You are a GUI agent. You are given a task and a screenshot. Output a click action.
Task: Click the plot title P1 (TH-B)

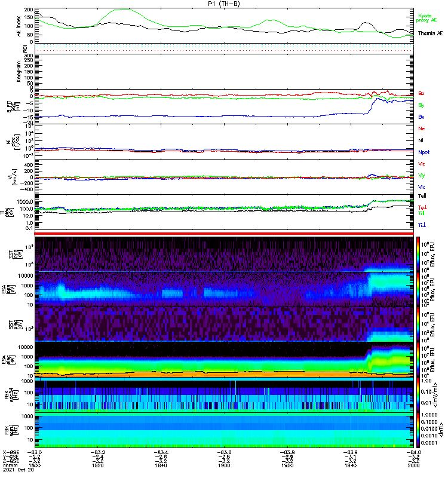[223, 4]
